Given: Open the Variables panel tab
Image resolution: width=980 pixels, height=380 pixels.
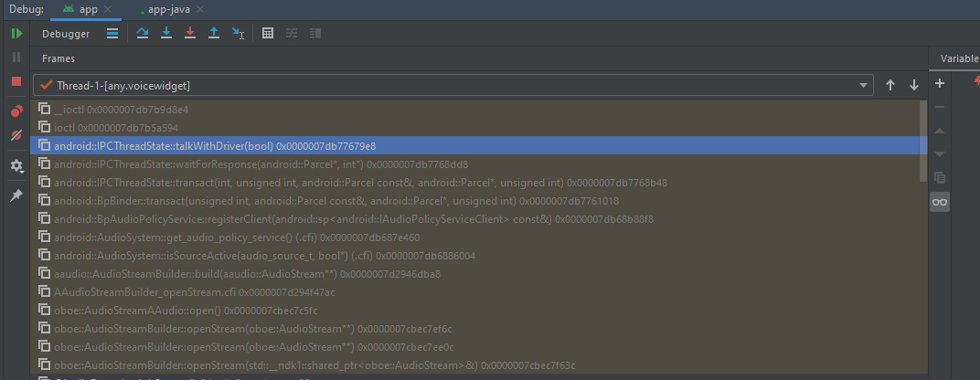Looking at the screenshot, I should [x=959, y=58].
